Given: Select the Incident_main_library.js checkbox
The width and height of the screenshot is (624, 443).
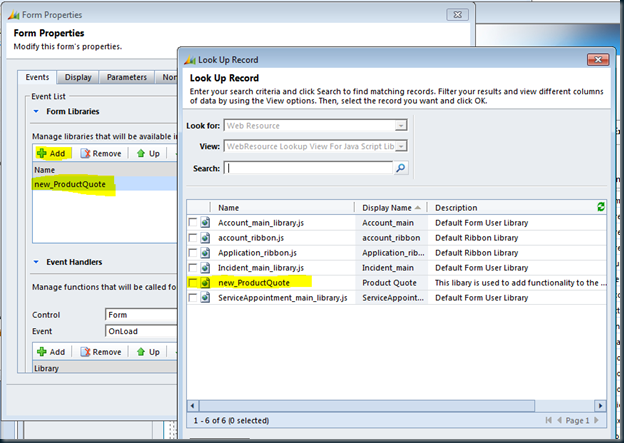Looking at the screenshot, I should pyautogui.click(x=192, y=269).
